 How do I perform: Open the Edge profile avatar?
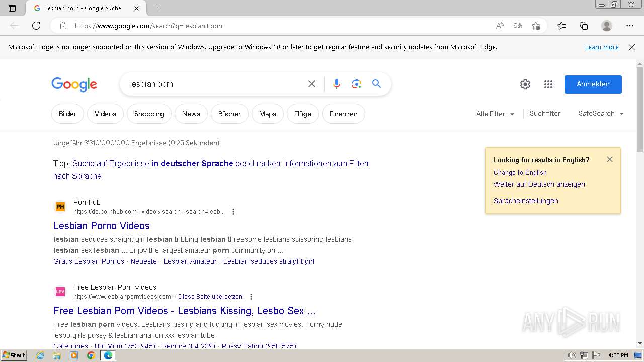[607, 26]
